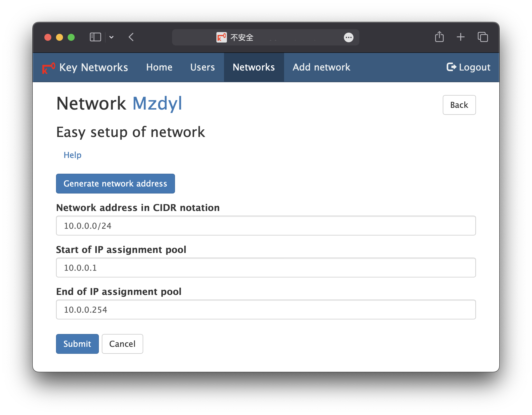Screen dimensions: 532x415
Task: Submit the network setup form
Action: [77, 344]
